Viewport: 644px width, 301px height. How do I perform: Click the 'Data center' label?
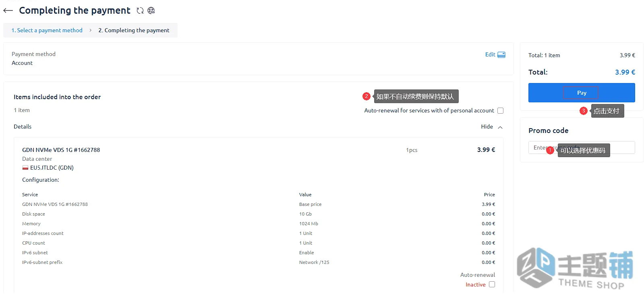point(37,159)
